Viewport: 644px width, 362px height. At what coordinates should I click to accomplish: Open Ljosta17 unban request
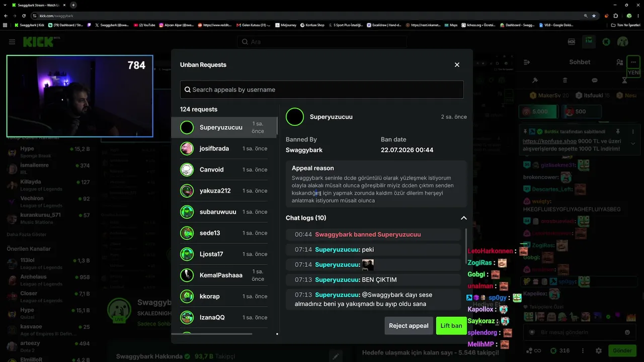[224, 254]
